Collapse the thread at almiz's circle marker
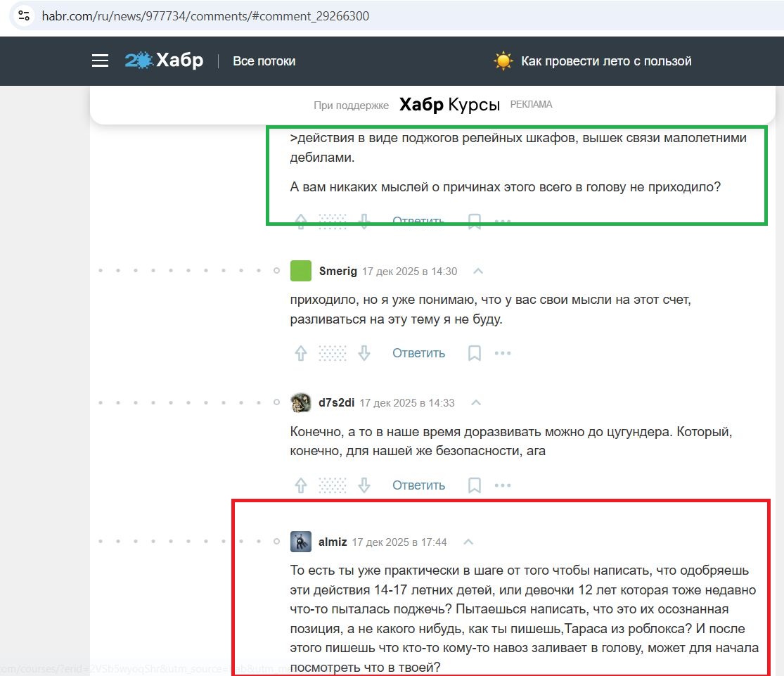The image size is (784, 676). (276, 542)
